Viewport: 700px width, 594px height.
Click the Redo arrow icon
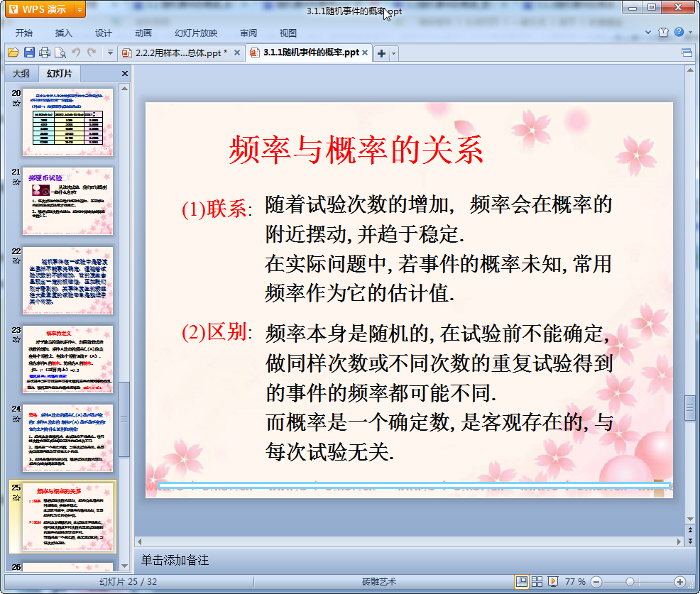tap(92, 53)
